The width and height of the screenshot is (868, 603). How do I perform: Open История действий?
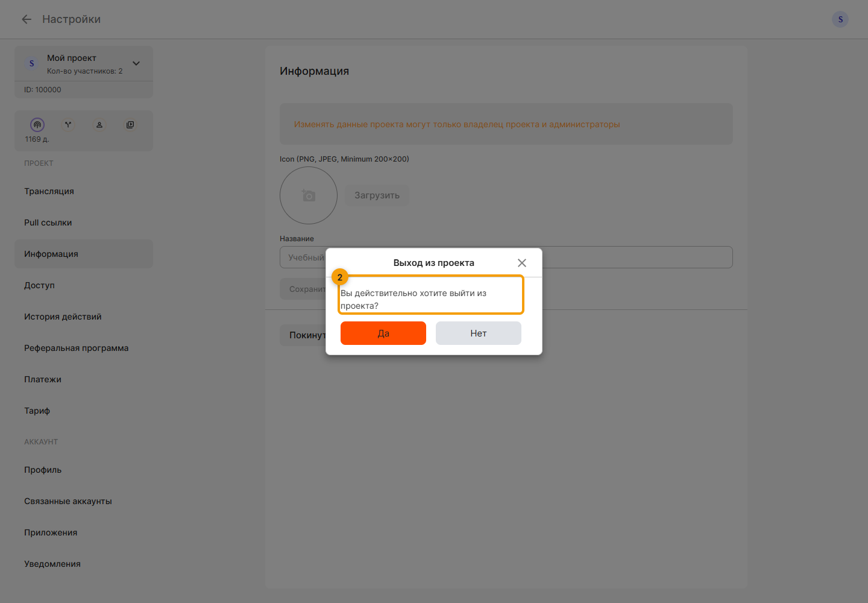point(84,317)
